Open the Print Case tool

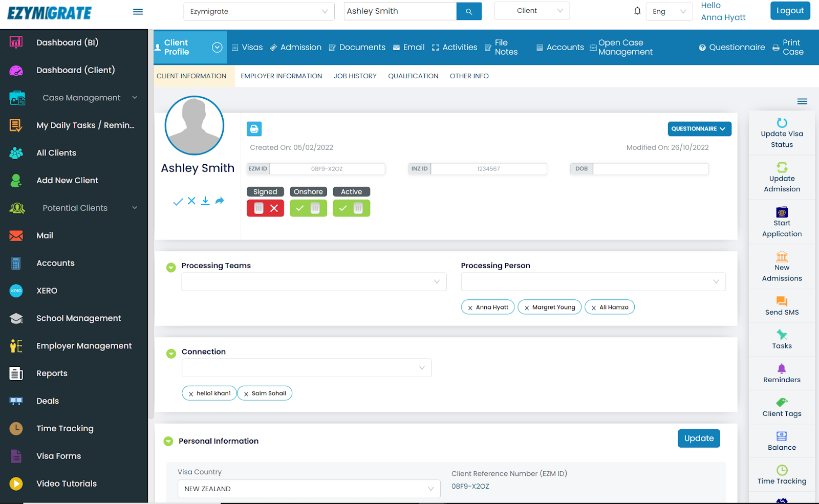790,47
